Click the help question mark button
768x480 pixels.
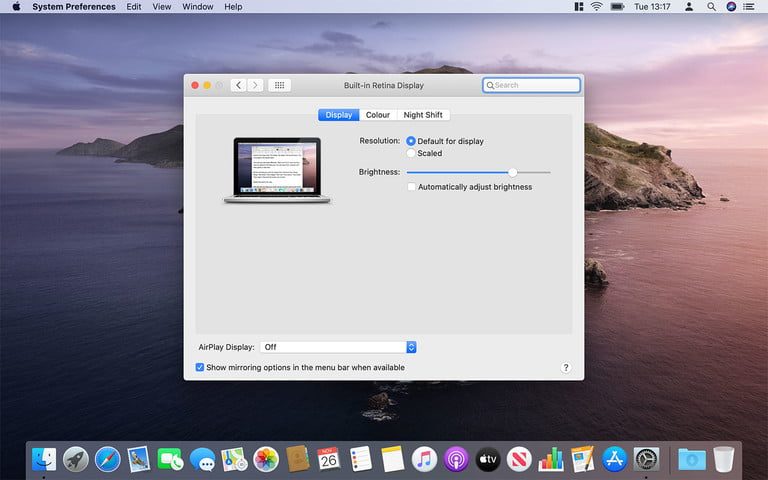point(566,367)
